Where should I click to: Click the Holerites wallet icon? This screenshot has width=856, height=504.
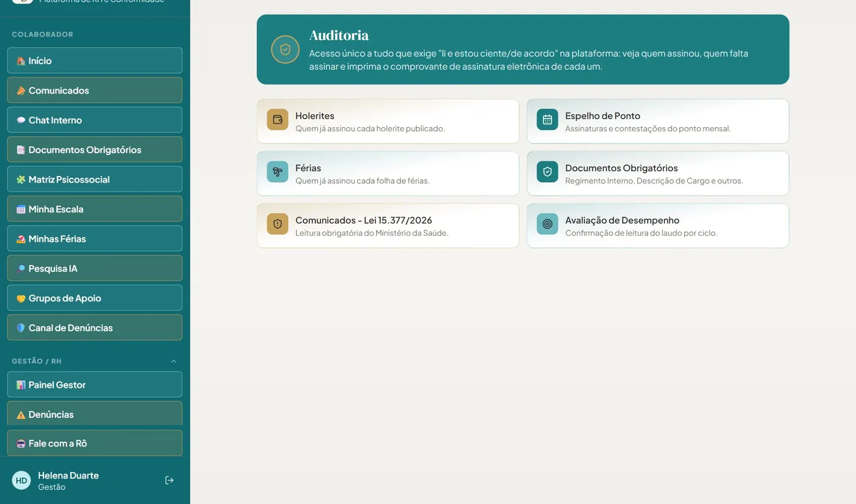coord(278,120)
